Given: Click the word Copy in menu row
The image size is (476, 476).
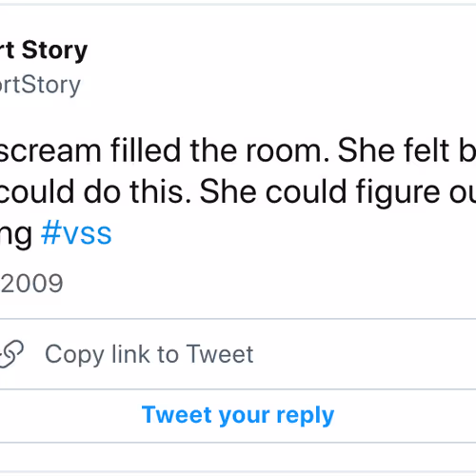Looking at the screenshot, I should pyautogui.click(x=74, y=355).
